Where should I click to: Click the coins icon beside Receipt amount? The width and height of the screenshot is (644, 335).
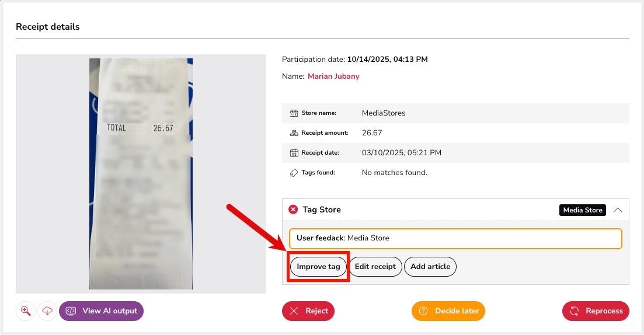click(294, 133)
